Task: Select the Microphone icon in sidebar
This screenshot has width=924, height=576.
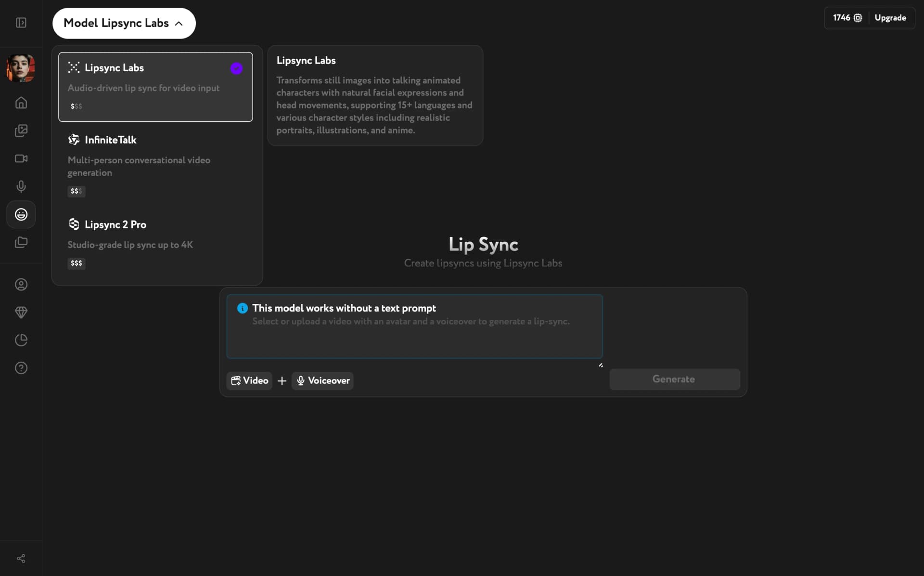Action: 21,186
